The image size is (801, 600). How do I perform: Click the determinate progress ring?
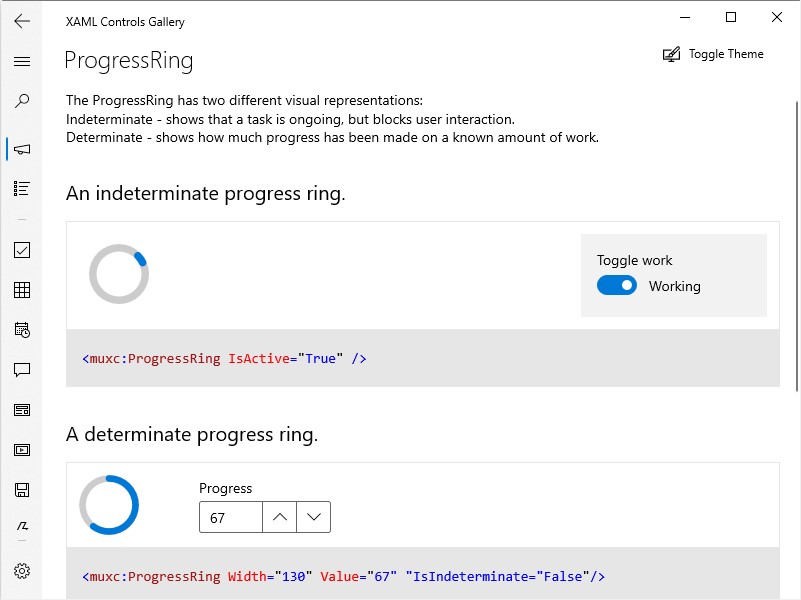(109, 505)
